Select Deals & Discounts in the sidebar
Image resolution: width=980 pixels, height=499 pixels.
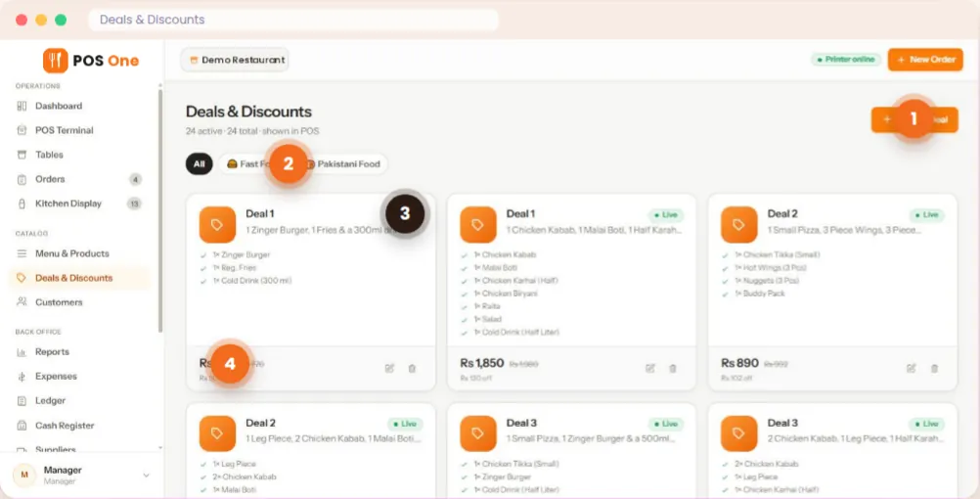tap(80, 278)
